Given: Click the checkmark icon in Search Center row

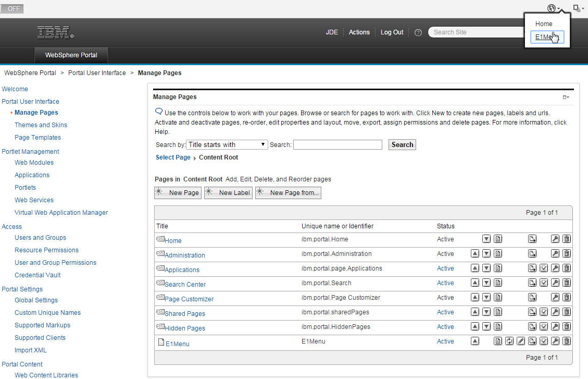Looking at the screenshot, I should 544,283.
